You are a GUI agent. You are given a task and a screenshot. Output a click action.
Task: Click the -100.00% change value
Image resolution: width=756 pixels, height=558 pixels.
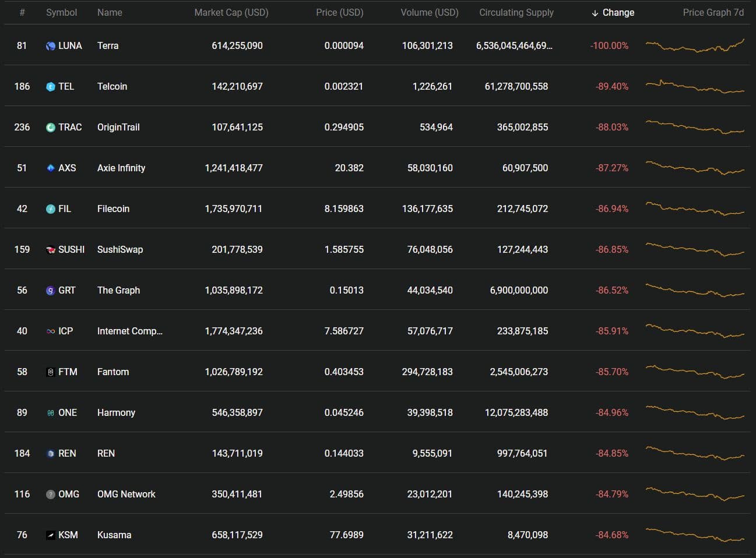[x=609, y=45]
